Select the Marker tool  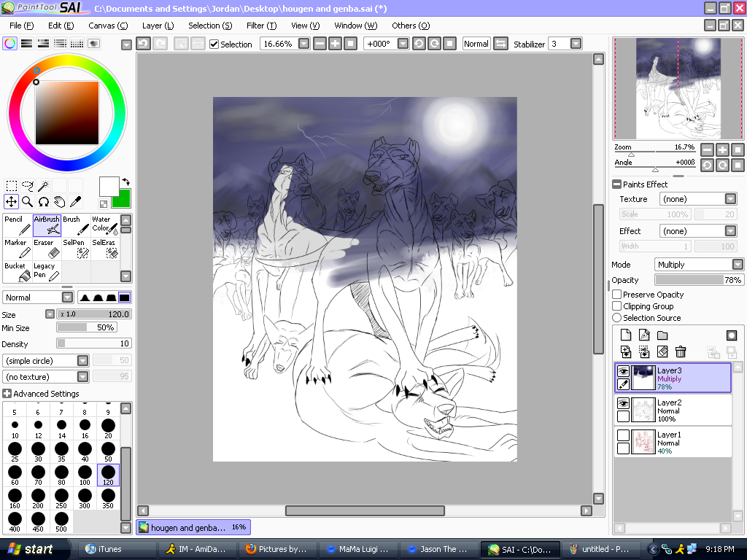click(18, 249)
